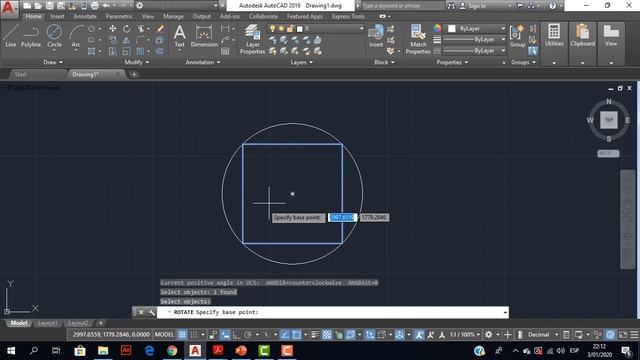Screen dimensions: 640x360
Task: Expand the Draw panel
Action: pyautogui.click(x=53, y=62)
